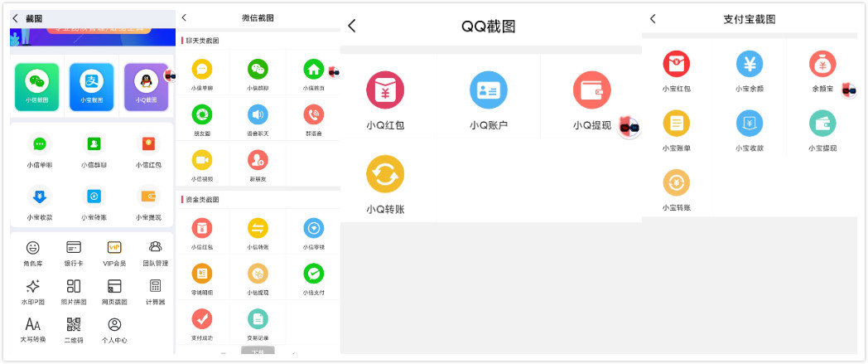Go back from the 支付宝截图 screen
Screen dimensions: 868x364
pyautogui.click(x=653, y=19)
